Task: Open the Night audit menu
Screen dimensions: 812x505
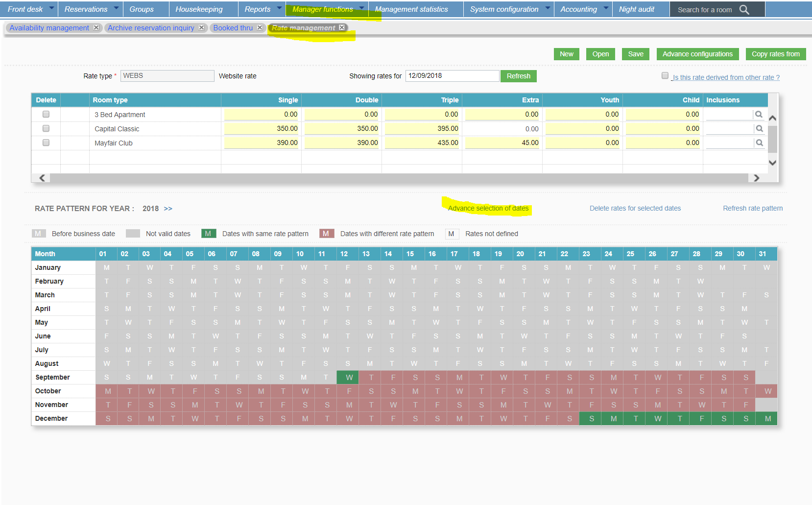Action: point(637,9)
